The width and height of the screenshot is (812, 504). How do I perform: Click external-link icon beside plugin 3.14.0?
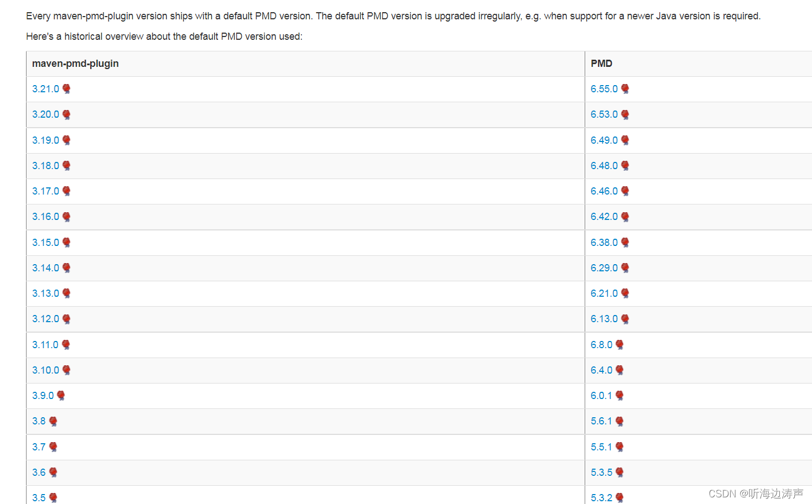66,268
